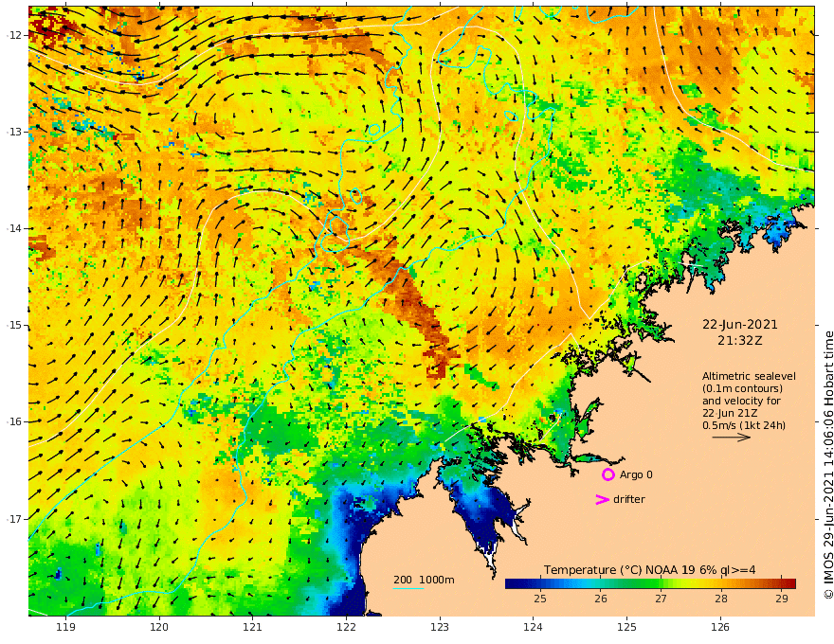The height and width of the screenshot is (644, 834).
Task: Click the date text 22-Jun-2021
Action: tap(740, 324)
